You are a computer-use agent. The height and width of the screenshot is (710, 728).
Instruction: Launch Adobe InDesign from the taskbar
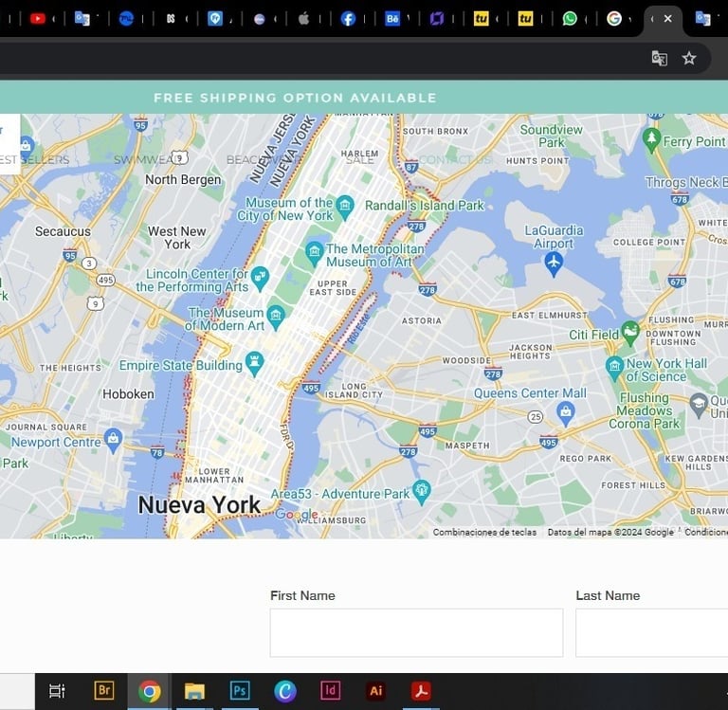330,691
